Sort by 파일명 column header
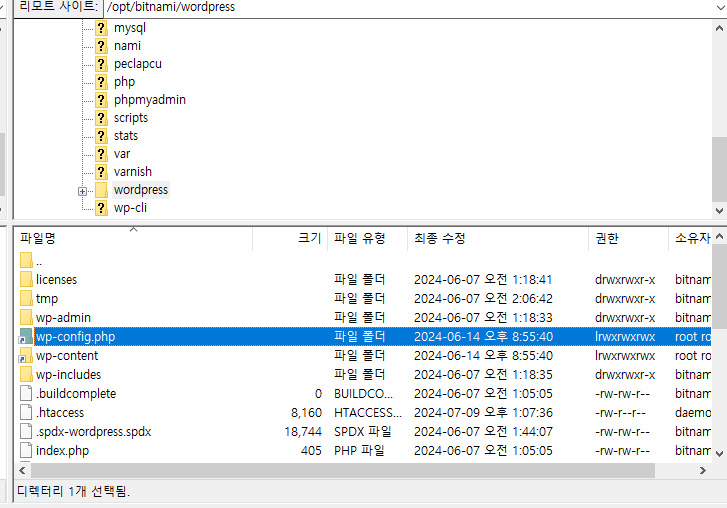The width and height of the screenshot is (727, 508). [x=133, y=239]
